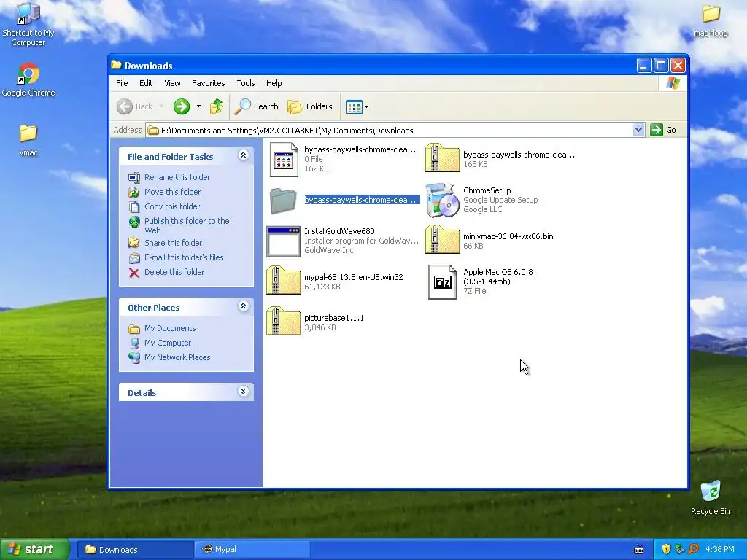Click the highlighted bypass-paywalls-chrome-clea folder name

point(362,200)
